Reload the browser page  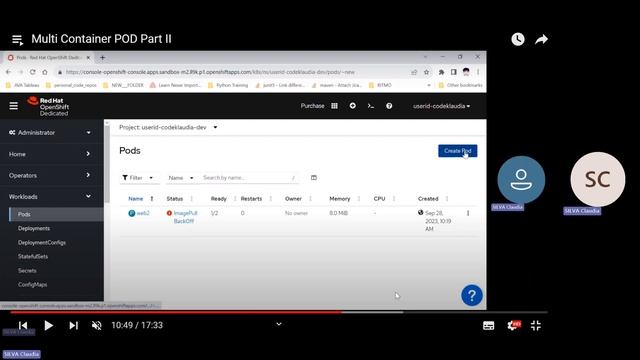(x=33, y=72)
